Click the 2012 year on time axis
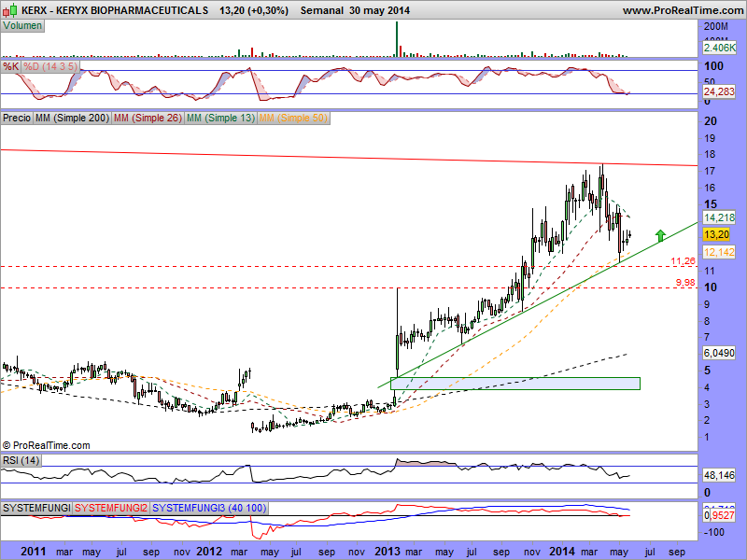The width and height of the screenshot is (747, 560). 208,552
